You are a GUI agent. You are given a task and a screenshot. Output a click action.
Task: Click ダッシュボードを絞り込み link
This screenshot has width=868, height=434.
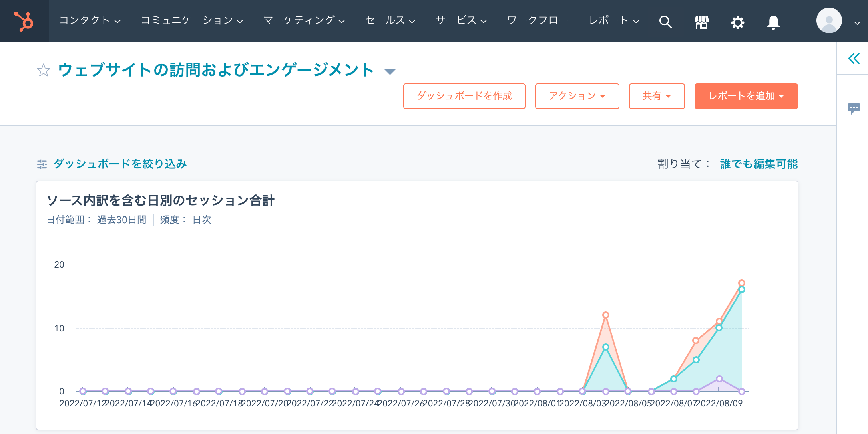(120, 164)
